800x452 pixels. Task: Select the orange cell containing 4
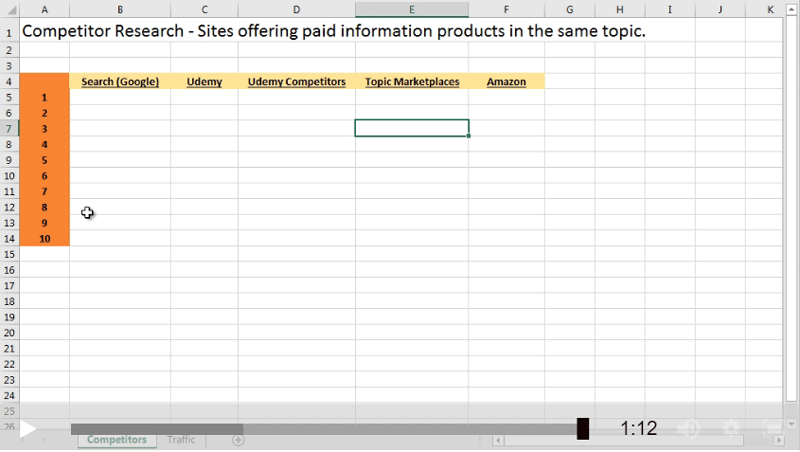click(x=44, y=144)
